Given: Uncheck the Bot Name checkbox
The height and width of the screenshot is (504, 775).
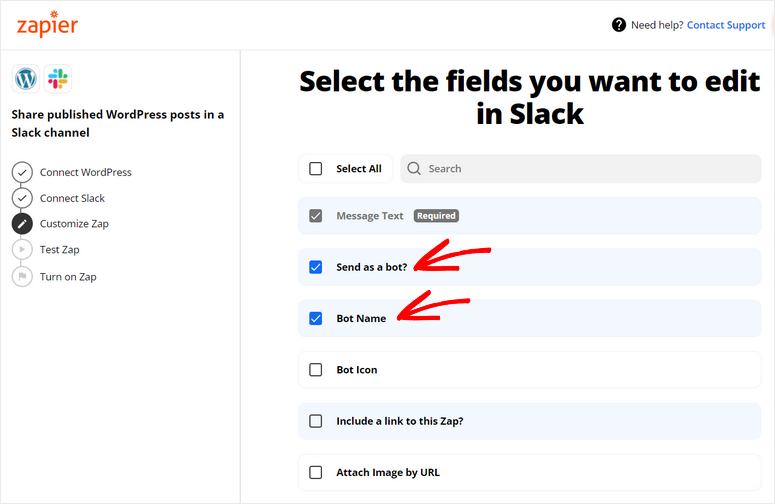Looking at the screenshot, I should tap(316, 319).
